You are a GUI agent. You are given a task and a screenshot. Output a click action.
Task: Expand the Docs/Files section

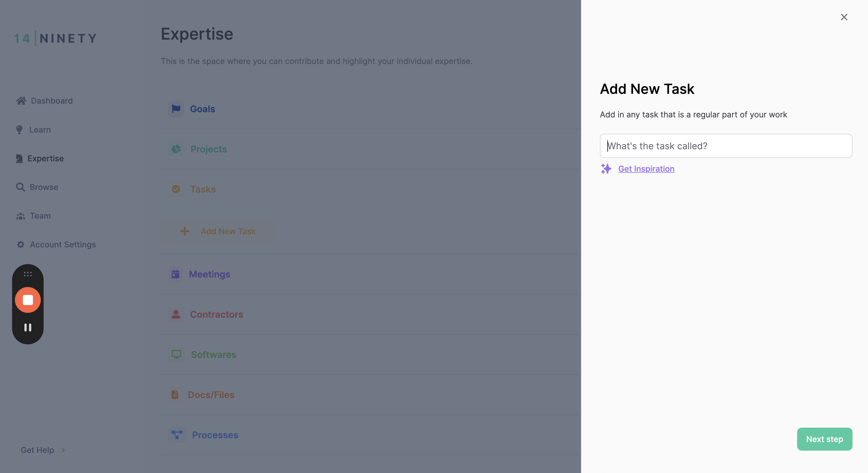click(211, 395)
